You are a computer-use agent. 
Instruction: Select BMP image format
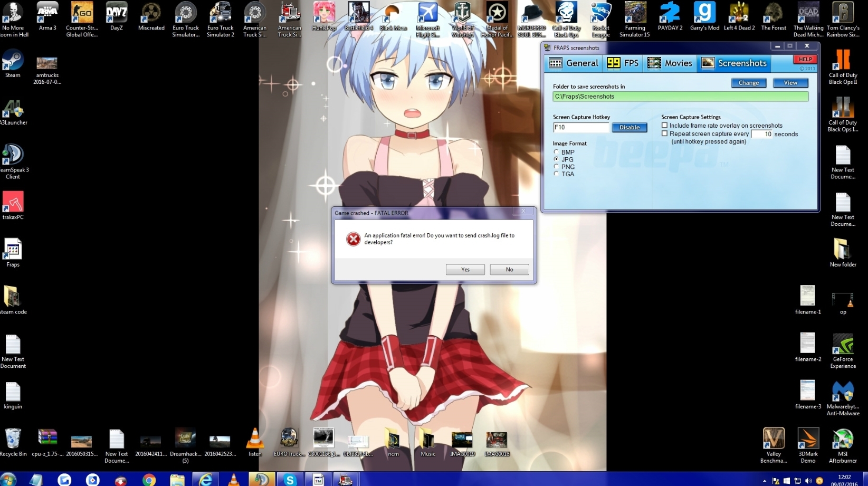tap(556, 152)
